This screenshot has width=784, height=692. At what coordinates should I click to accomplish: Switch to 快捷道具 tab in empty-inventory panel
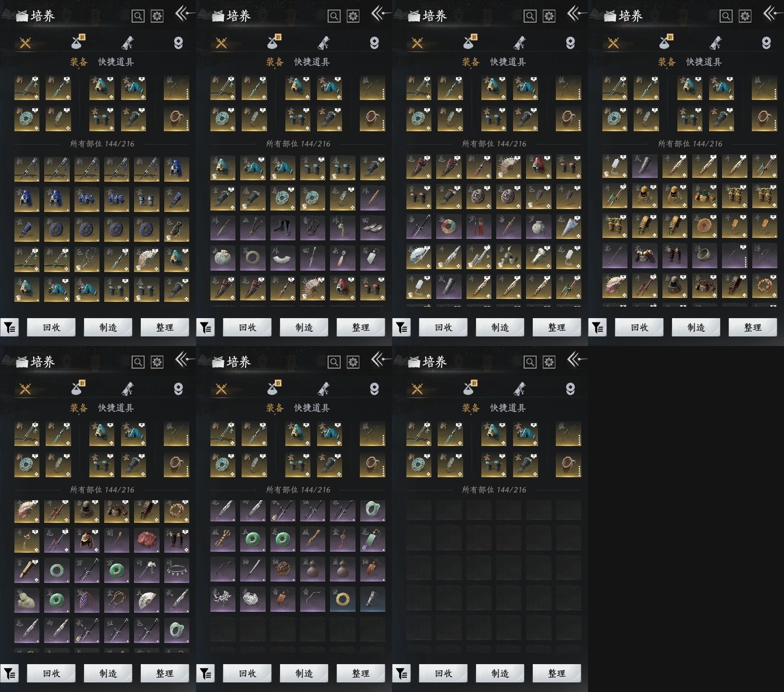[508, 408]
